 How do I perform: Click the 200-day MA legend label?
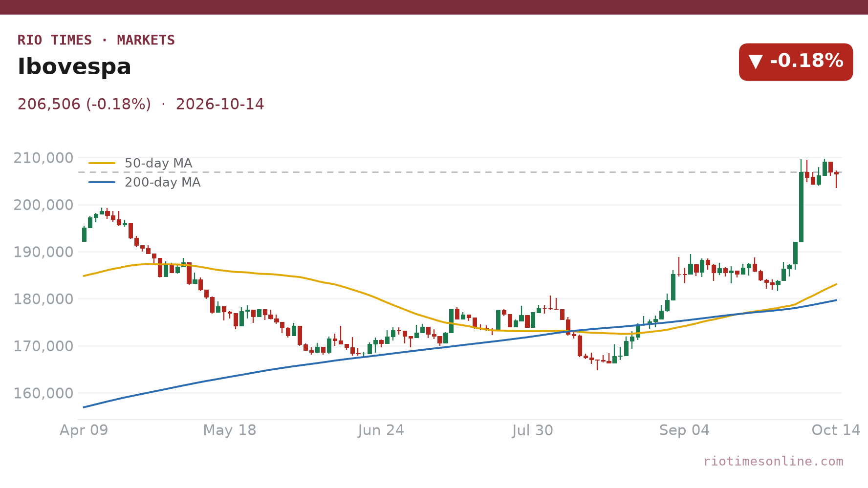click(163, 182)
